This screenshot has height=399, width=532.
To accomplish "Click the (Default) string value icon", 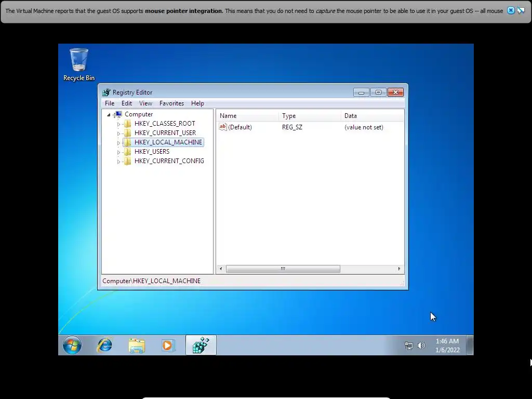I will pos(222,127).
